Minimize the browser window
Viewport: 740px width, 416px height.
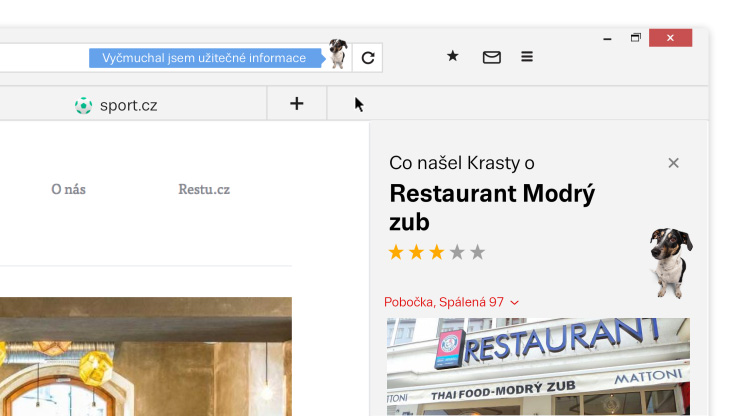pos(607,38)
